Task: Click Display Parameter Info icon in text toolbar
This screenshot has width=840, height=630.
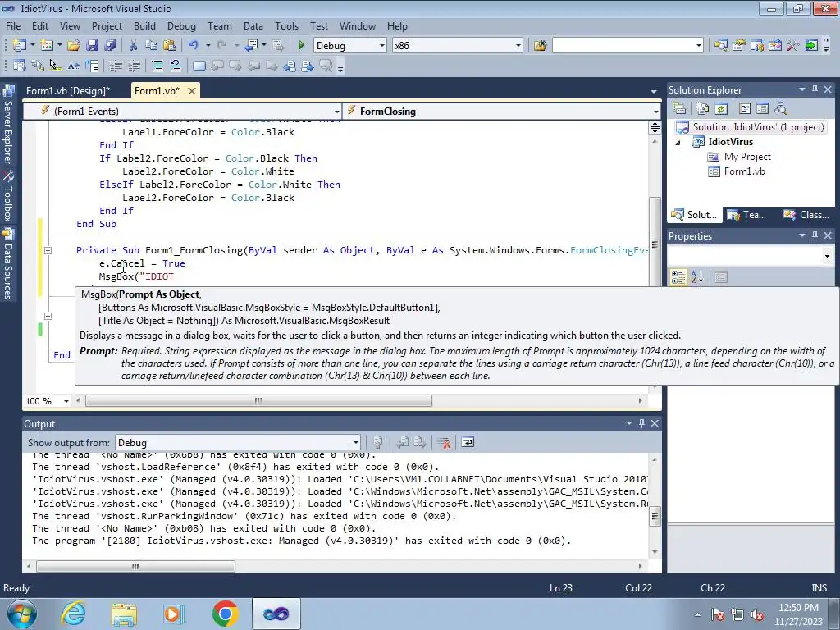Action: point(38,66)
